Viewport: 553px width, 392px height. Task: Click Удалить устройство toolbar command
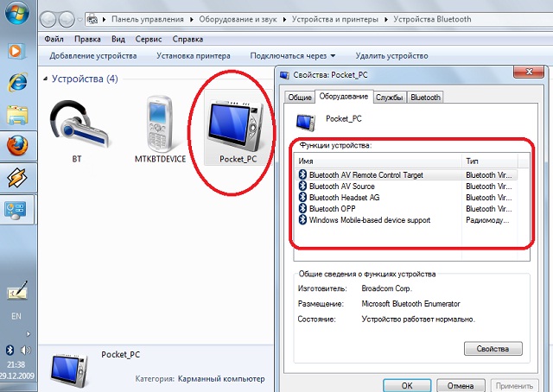(391, 56)
